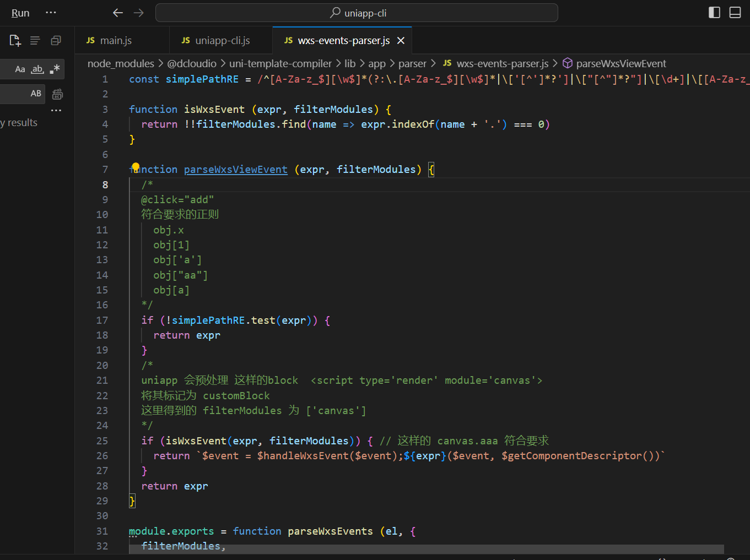Click the uniapp-cli command center search box
The height and width of the screenshot is (560, 750).
[357, 13]
